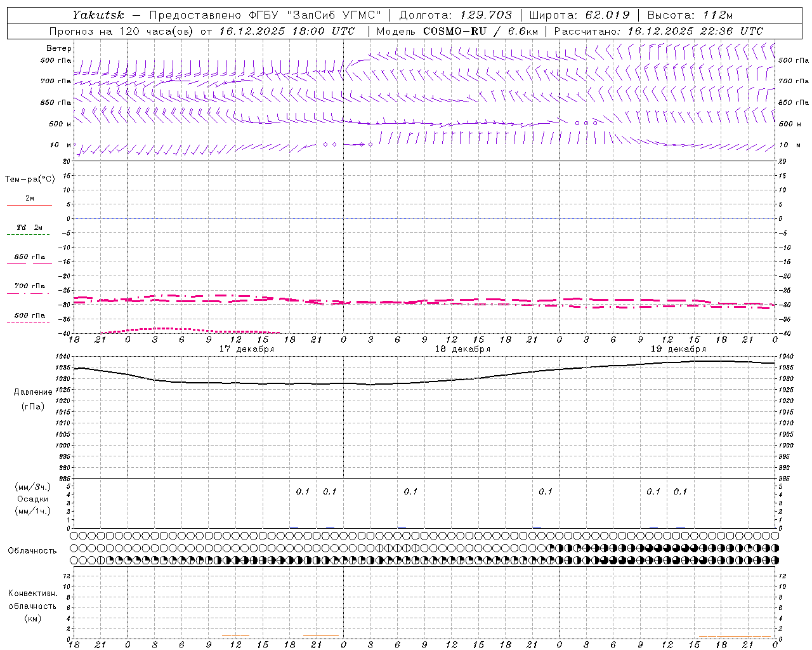Click the Широта: 62.019 value

[x=579, y=15]
